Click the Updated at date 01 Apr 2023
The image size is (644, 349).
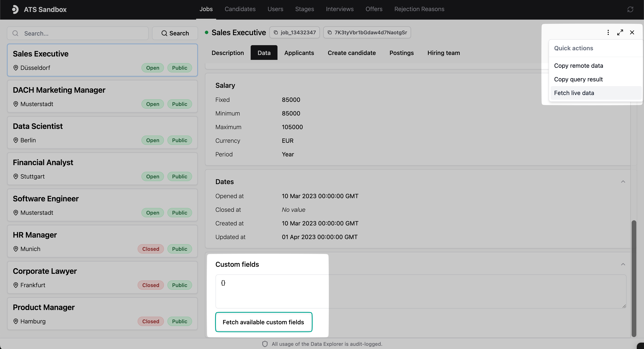(x=319, y=237)
